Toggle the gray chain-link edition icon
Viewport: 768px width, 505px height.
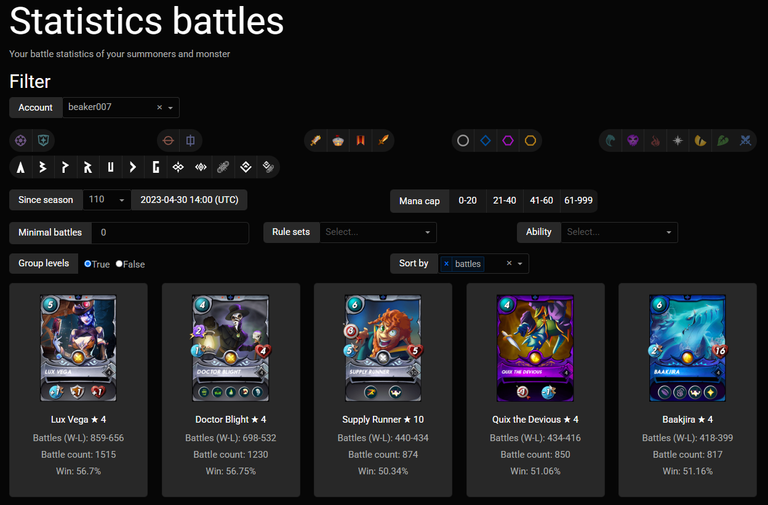click(x=223, y=168)
